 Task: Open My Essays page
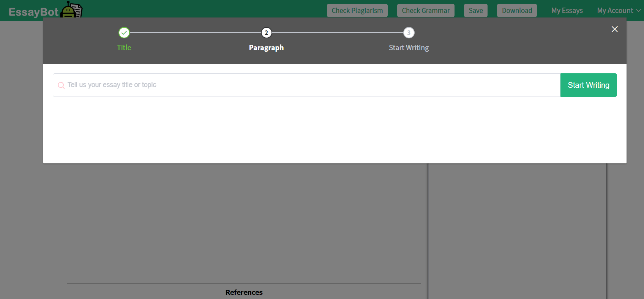567,11
